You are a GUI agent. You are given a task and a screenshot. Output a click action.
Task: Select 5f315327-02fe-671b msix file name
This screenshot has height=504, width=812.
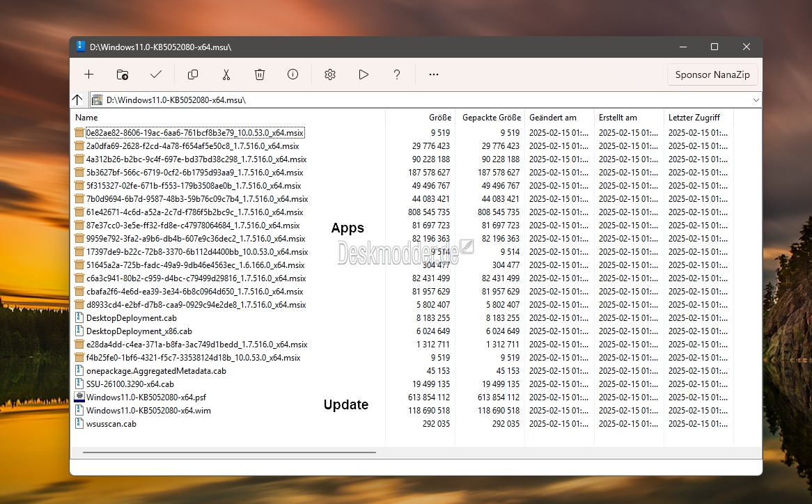(x=194, y=185)
